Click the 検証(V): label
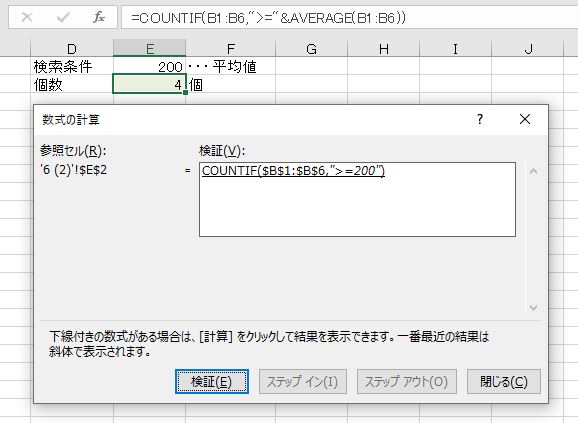The width and height of the screenshot is (578, 423). [222, 150]
